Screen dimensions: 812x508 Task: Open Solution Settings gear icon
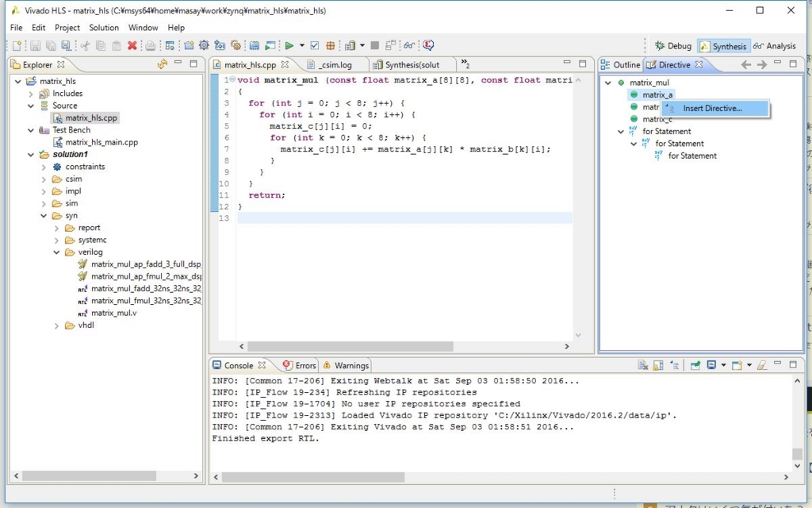204,46
